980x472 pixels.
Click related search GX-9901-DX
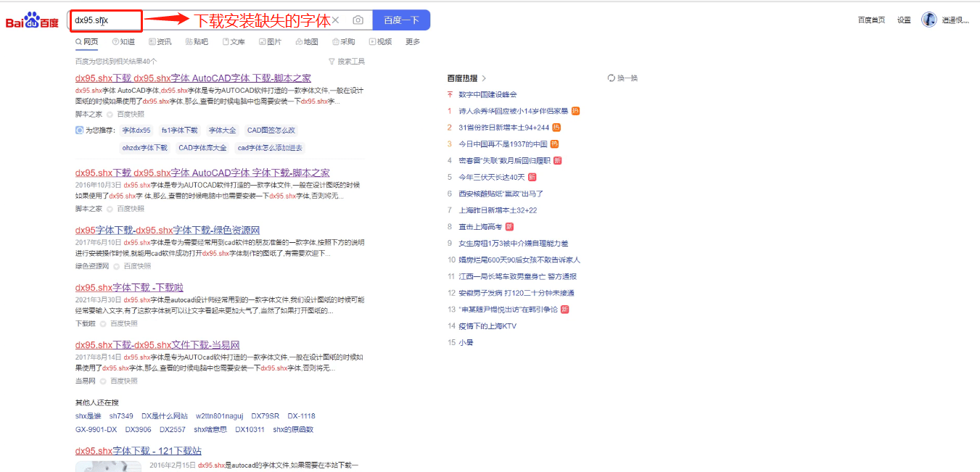tap(96, 430)
